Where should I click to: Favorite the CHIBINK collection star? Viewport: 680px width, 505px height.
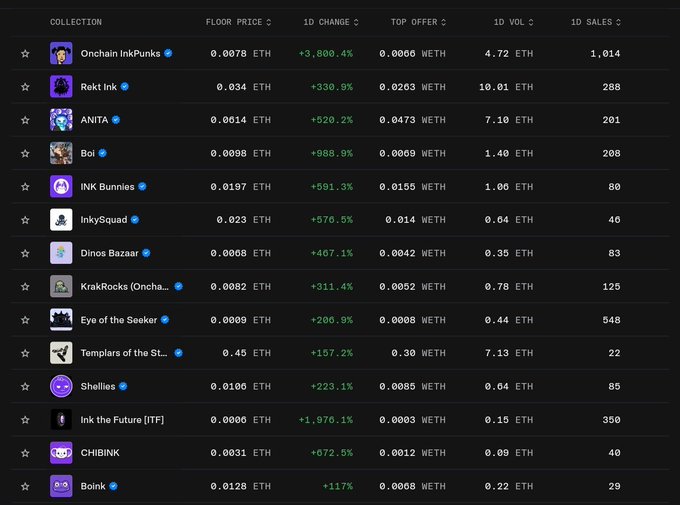25,453
